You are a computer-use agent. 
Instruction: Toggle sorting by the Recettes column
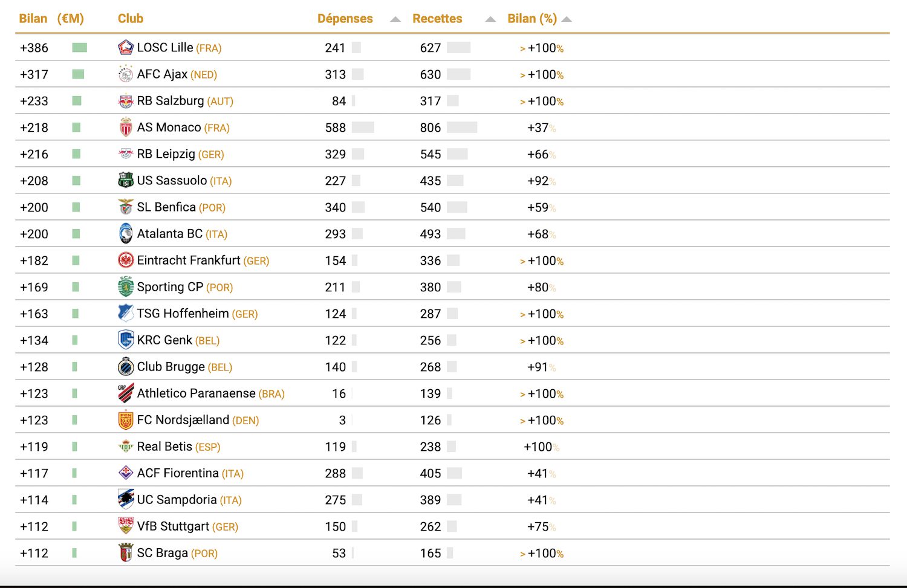[x=437, y=18]
